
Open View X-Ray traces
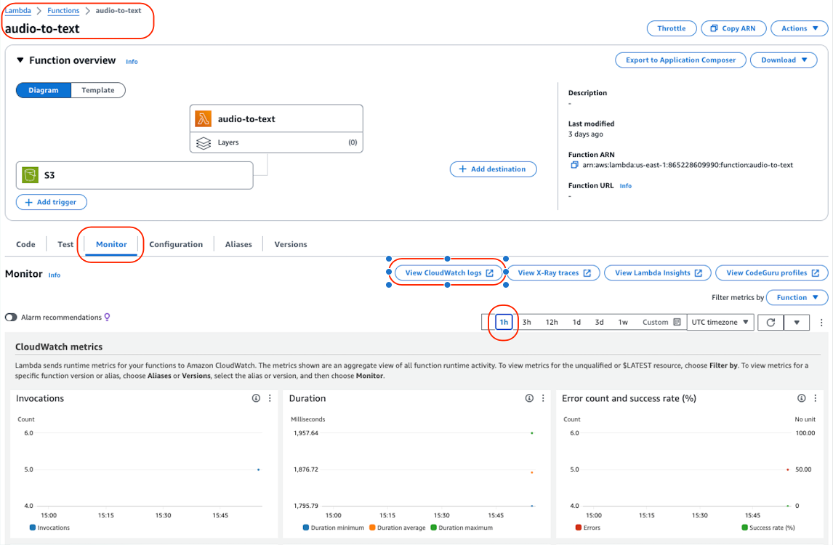(554, 273)
